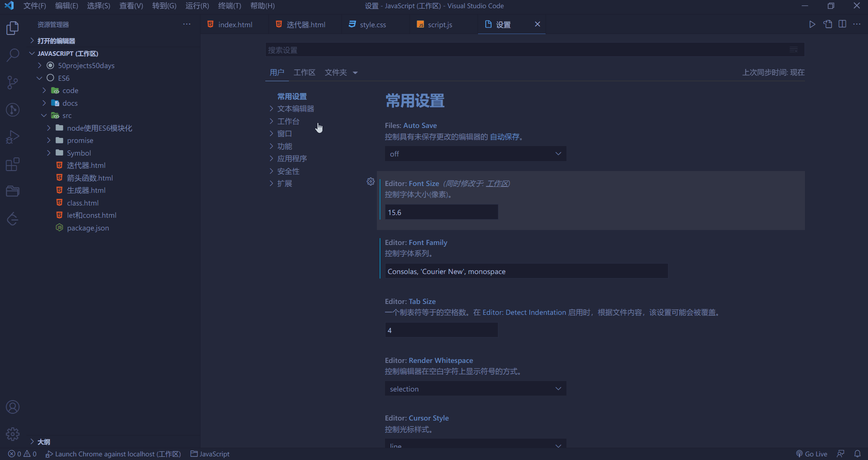Click the split editor icon
This screenshot has height=460, width=868.
(842, 24)
